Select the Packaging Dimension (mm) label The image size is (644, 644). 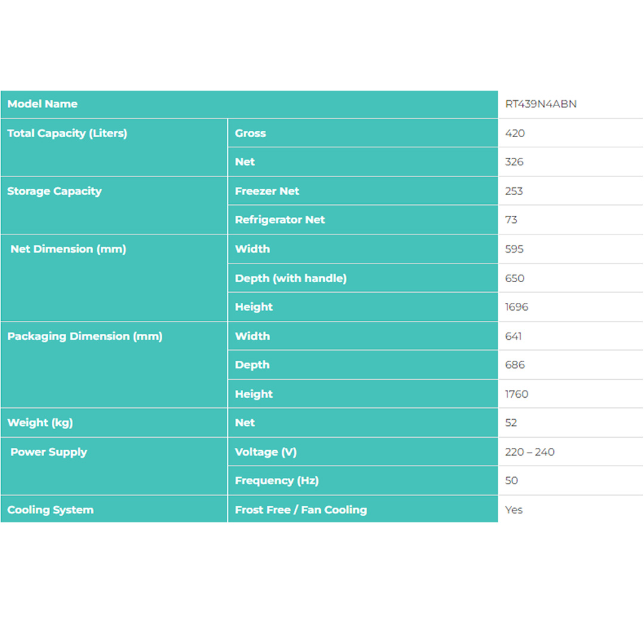85,336
